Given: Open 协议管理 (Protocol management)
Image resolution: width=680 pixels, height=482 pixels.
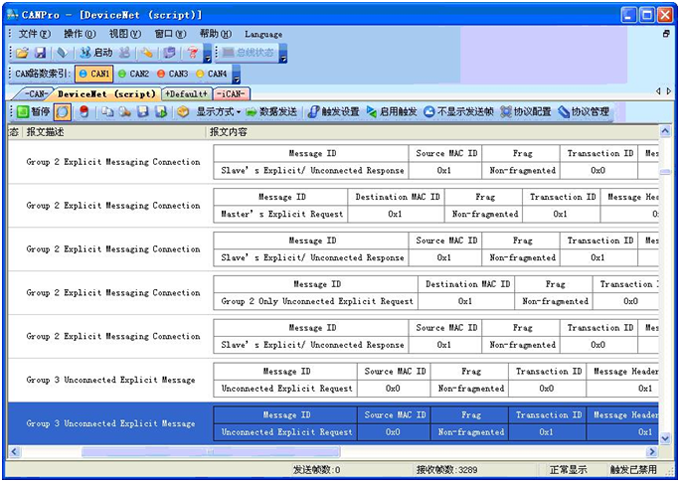Looking at the screenshot, I should (584, 112).
